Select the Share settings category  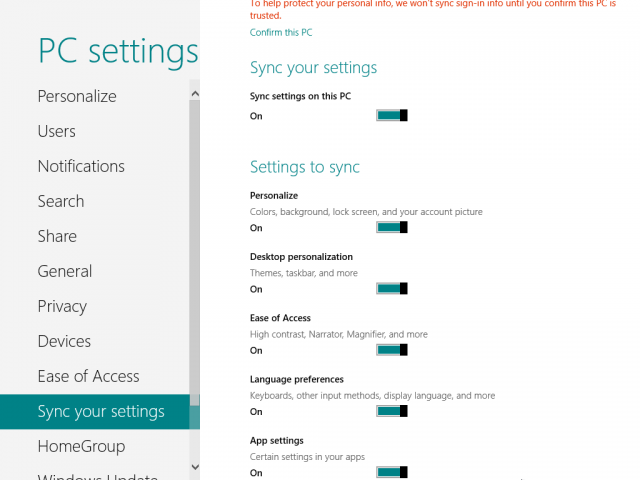(x=57, y=236)
